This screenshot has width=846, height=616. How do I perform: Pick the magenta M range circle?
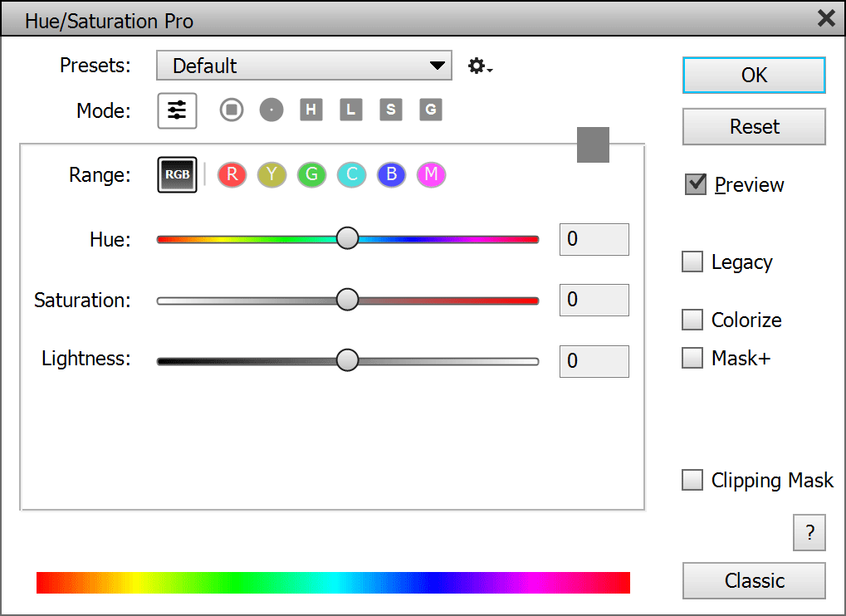[431, 174]
